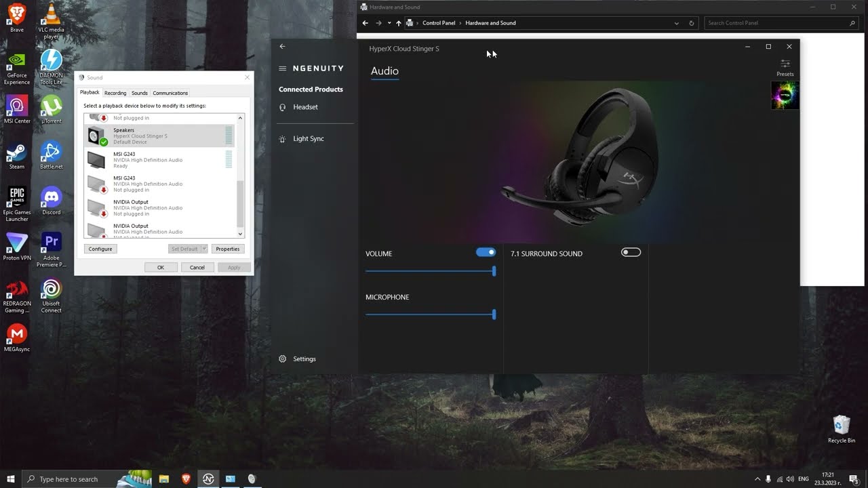Click the Configure button

(x=100, y=249)
